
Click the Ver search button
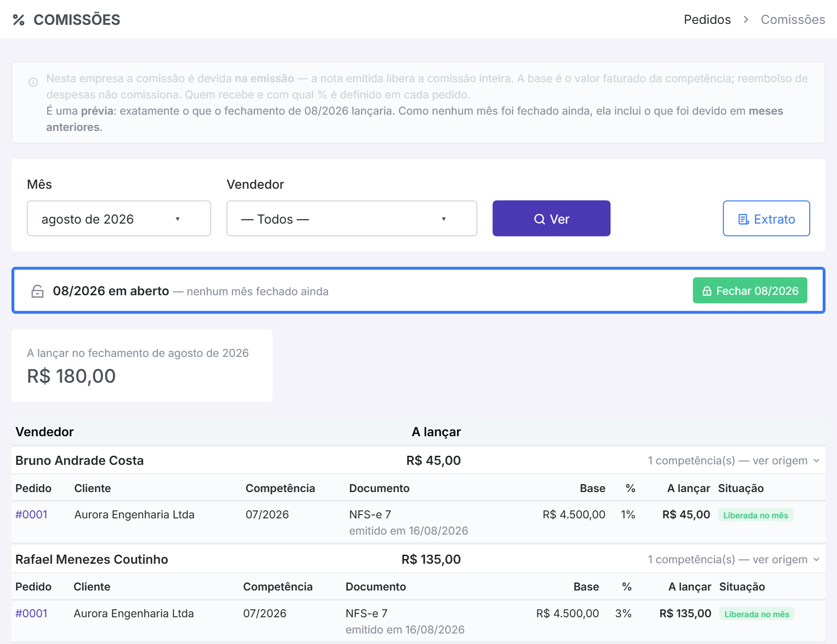(x=551, y=218)
